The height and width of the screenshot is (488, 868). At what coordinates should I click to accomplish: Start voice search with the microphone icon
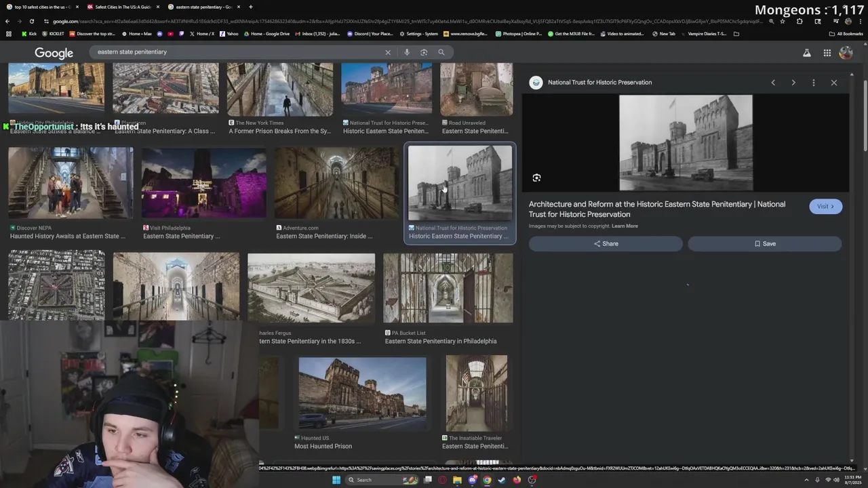click(406, 52)
